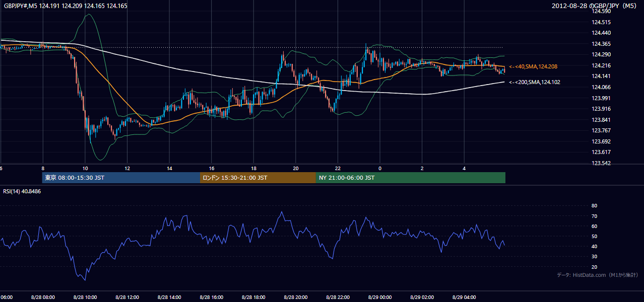Click the 8/28 22:00 time label
Viewport: 644px width, 302px height.
pos(338,297)
